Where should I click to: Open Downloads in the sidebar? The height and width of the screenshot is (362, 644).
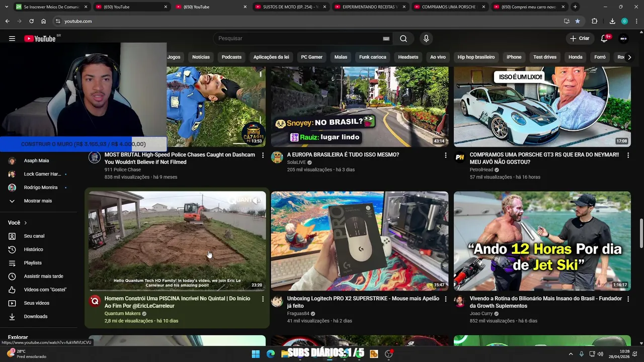click(x=35, y=317)
